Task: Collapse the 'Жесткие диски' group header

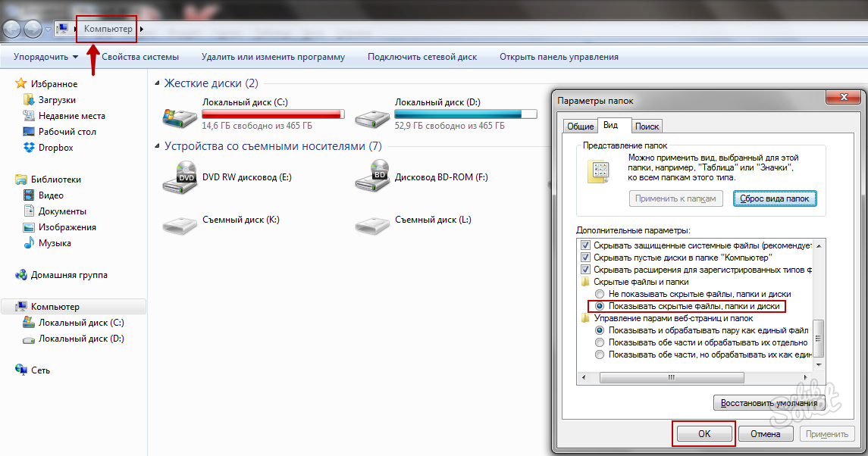Action: (x=157, y=84)
